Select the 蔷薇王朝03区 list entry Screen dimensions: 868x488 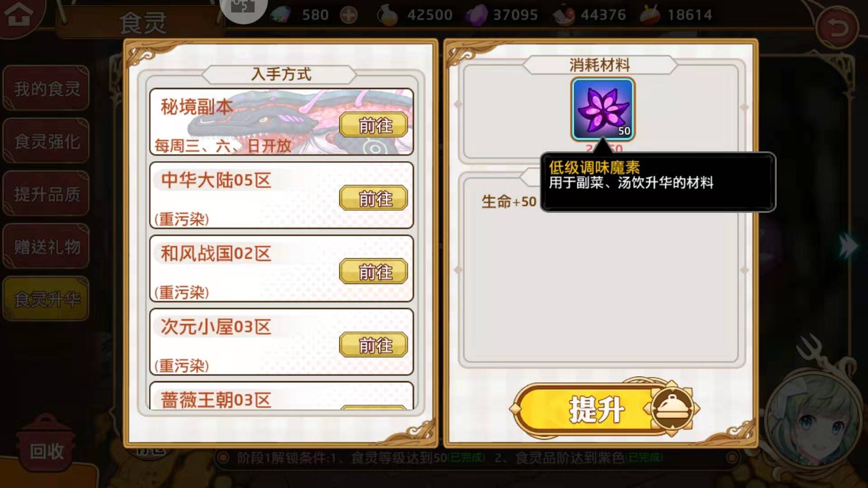click(281, 396)
